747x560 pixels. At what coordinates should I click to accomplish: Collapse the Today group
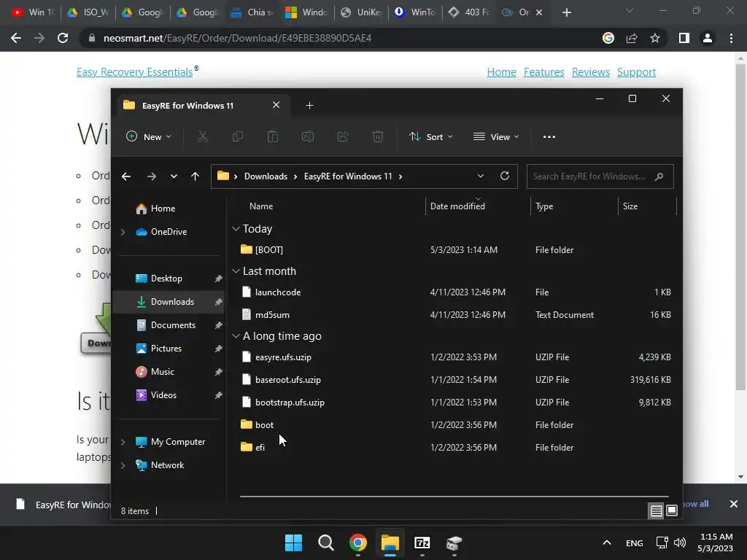tap(236, 228)
